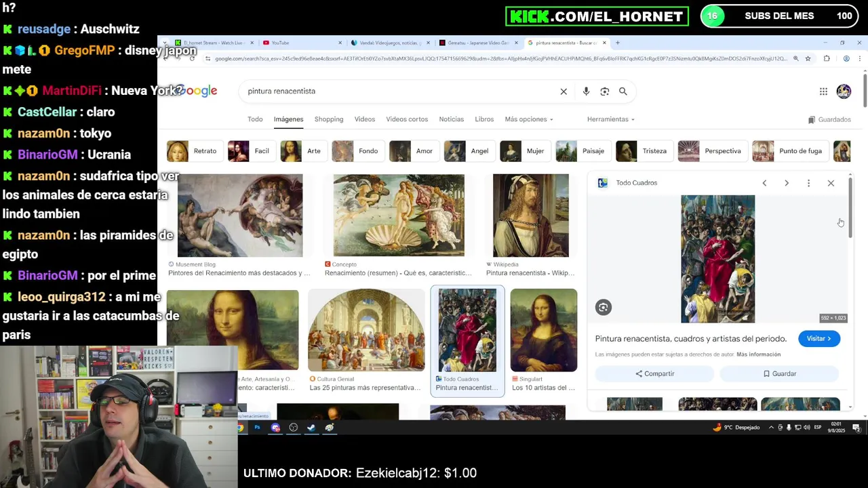Click the browser address bar URL
868x488 pixels.
coord(500,59)
